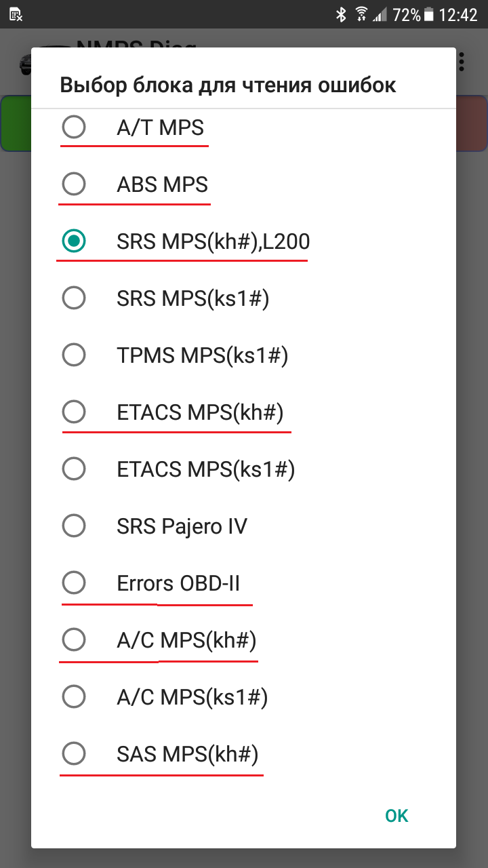Tap the cellular signal strength icon
This screenshot has width=488, height=868.
(x=380, y=14)
